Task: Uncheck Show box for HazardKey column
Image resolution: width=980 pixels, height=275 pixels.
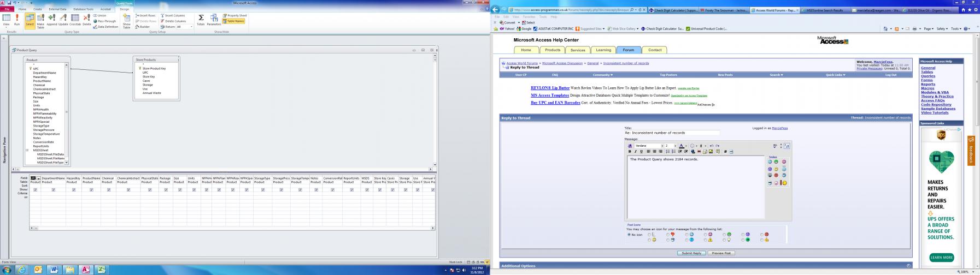Action: 74,190
